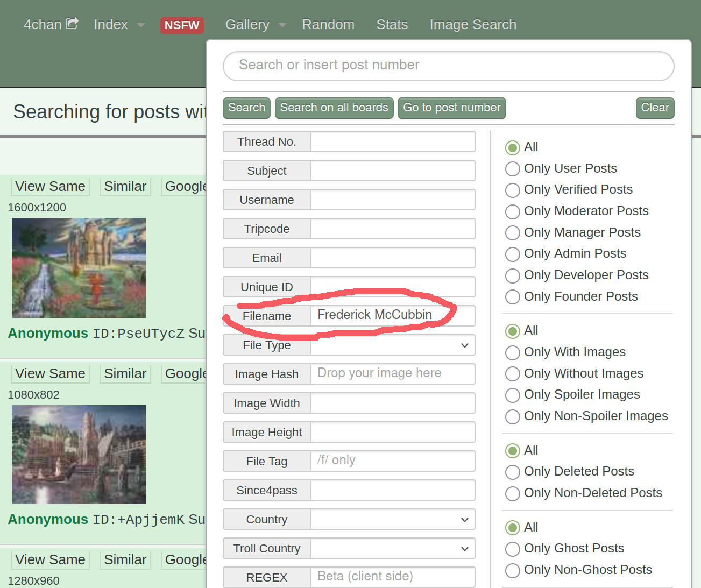Viewport: 701px width, 588px height.
Task: Select Only Moderator Posts radio button
Action: [x=513, y=211]
